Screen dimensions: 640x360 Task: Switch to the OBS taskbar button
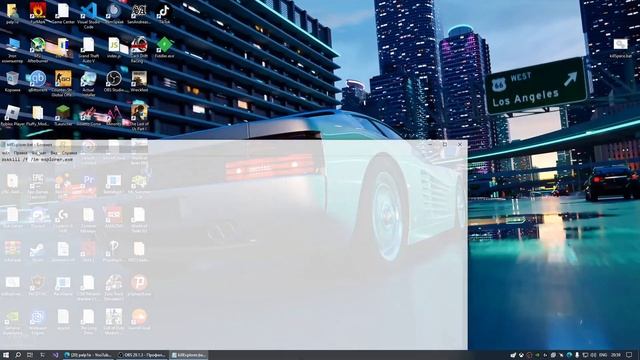142,355
